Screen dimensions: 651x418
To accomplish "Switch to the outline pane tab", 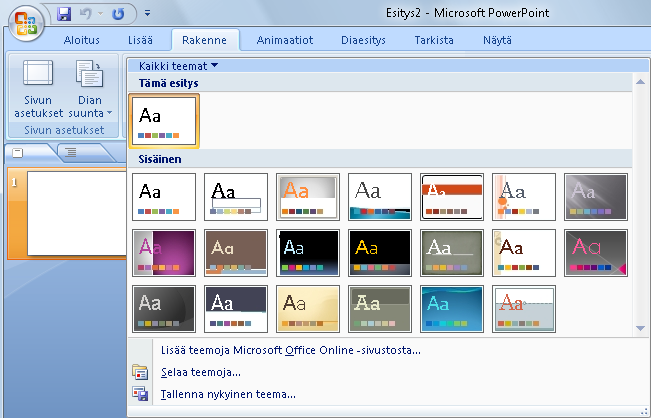I will point(71,152).
